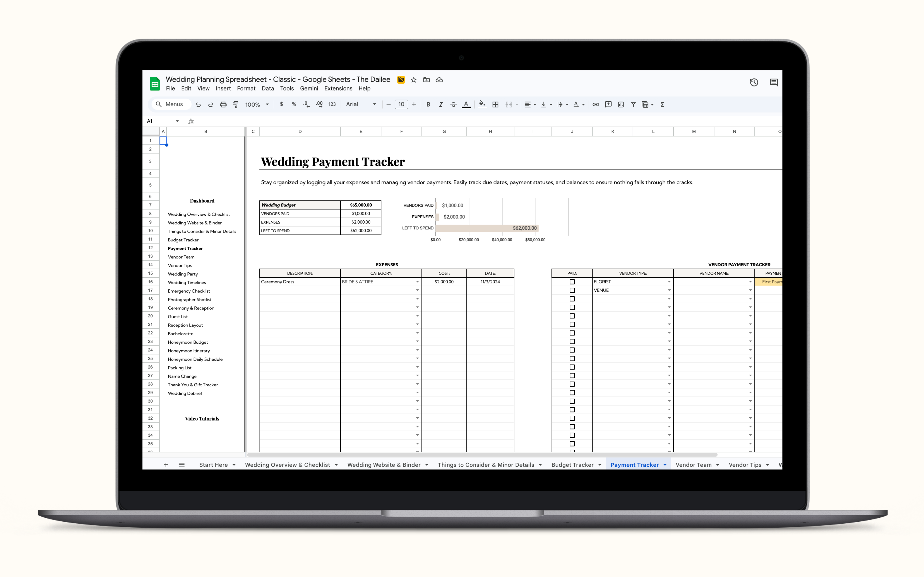Tick the third PAID checkbox row
The height and width of the screenshot is (577, 924).
[x=572, y=299]
